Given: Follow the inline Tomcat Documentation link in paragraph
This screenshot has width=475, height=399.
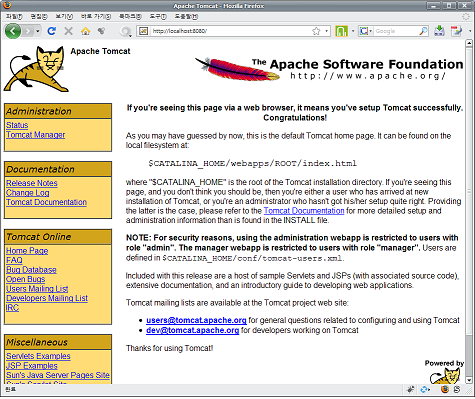Looking at the screenshot, I should pos(304,211).
